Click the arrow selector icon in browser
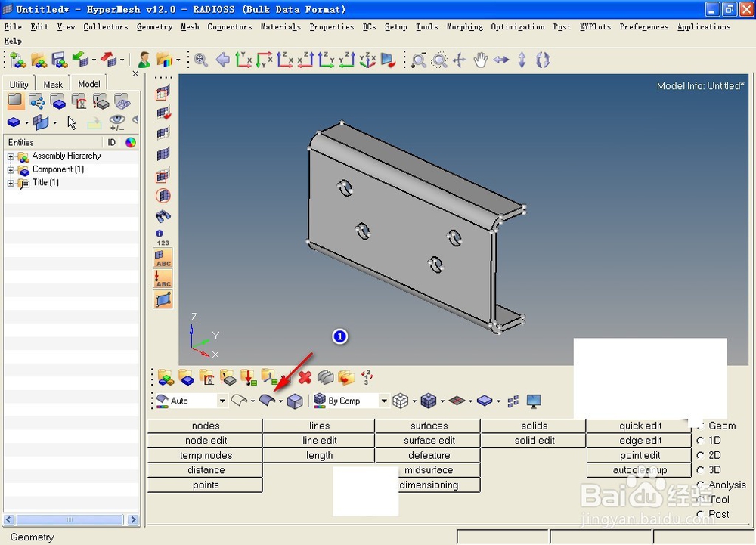The image size is (756, 545). coord(71,123)
